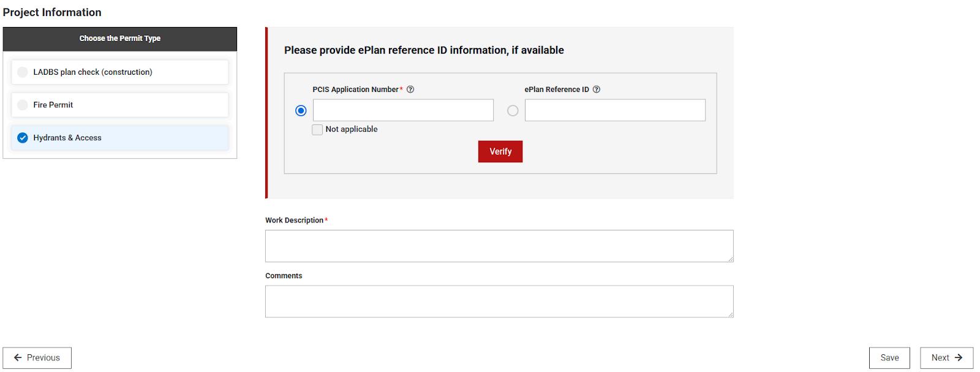
Task: Go to Next step
Action: click(x=946, y=358)
